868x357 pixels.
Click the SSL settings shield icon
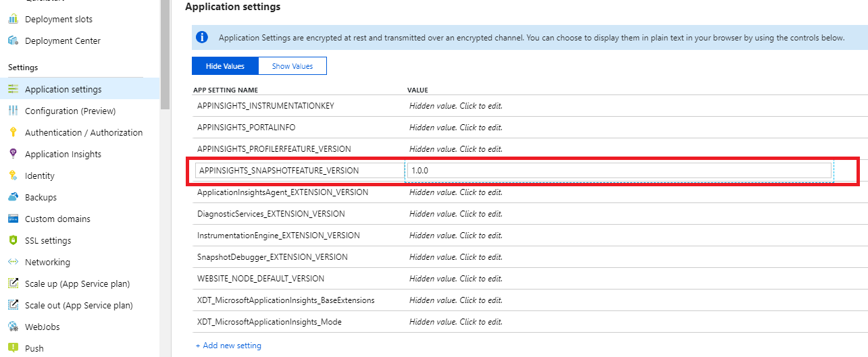click(13, 240)
